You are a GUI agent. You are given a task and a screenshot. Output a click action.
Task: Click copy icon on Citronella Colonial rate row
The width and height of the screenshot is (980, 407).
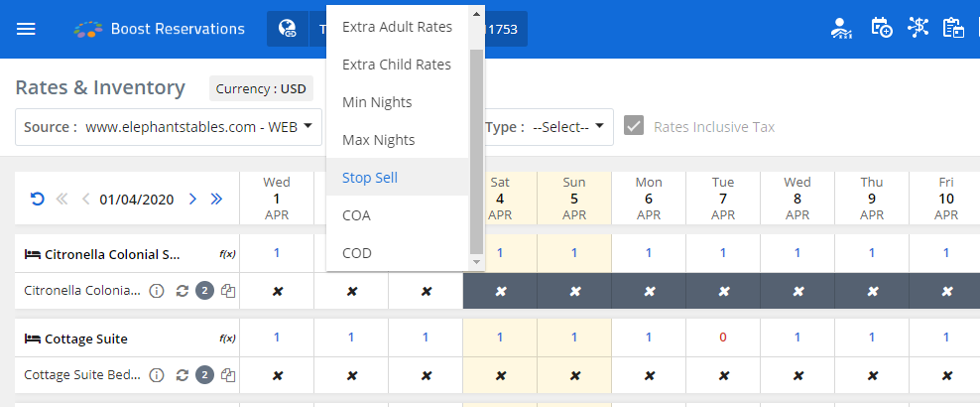pos(228,291)
